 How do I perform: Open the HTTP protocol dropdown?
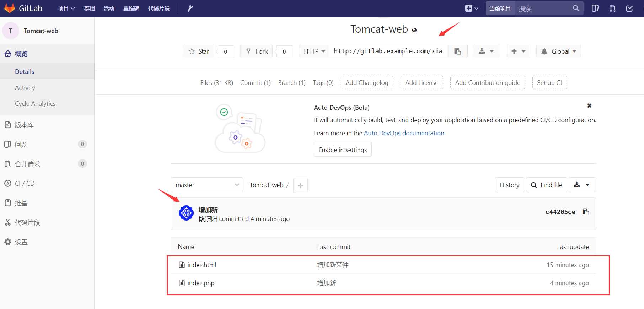click(x=314, y=51)
